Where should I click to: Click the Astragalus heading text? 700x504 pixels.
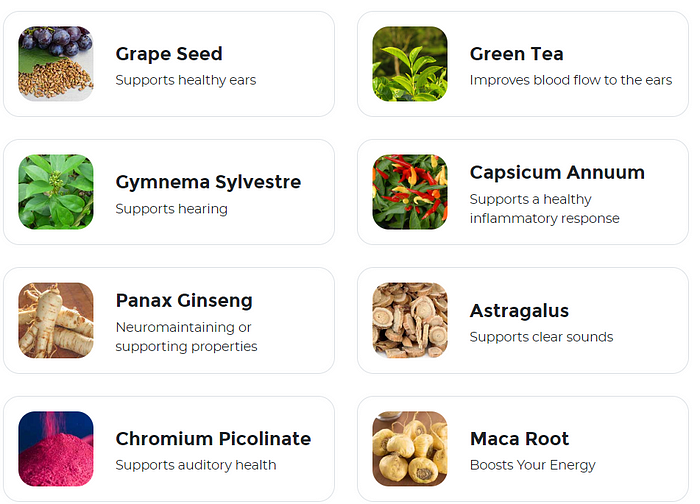tap(519, 311)
